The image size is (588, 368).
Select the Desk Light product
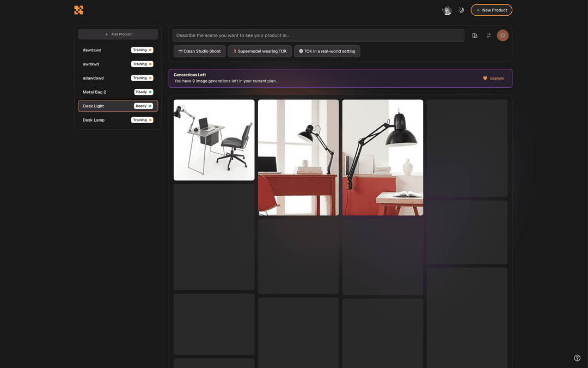pos(118,106)
